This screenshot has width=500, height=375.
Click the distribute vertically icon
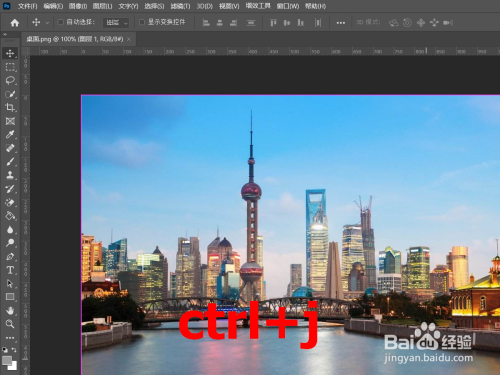[x=251, y=23]
